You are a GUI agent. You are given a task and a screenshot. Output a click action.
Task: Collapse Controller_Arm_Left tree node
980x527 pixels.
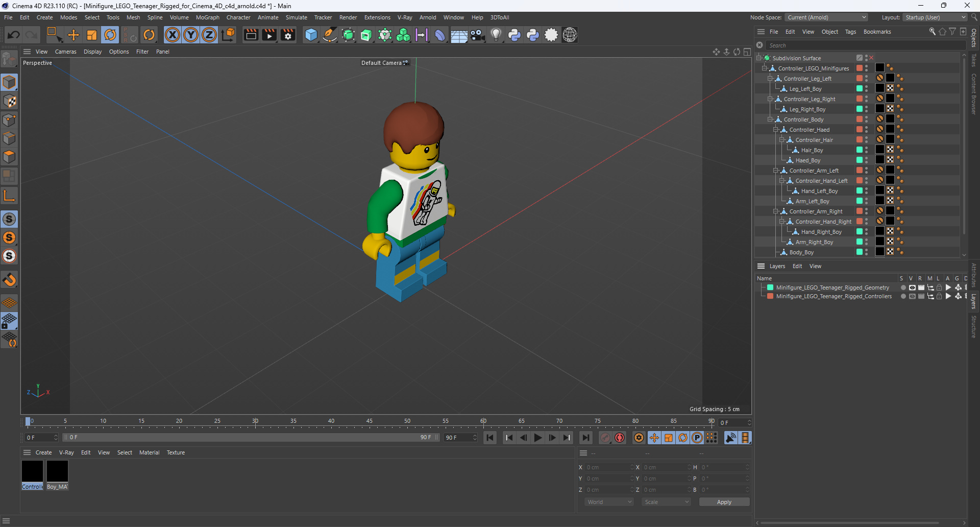tap(775, 171)
